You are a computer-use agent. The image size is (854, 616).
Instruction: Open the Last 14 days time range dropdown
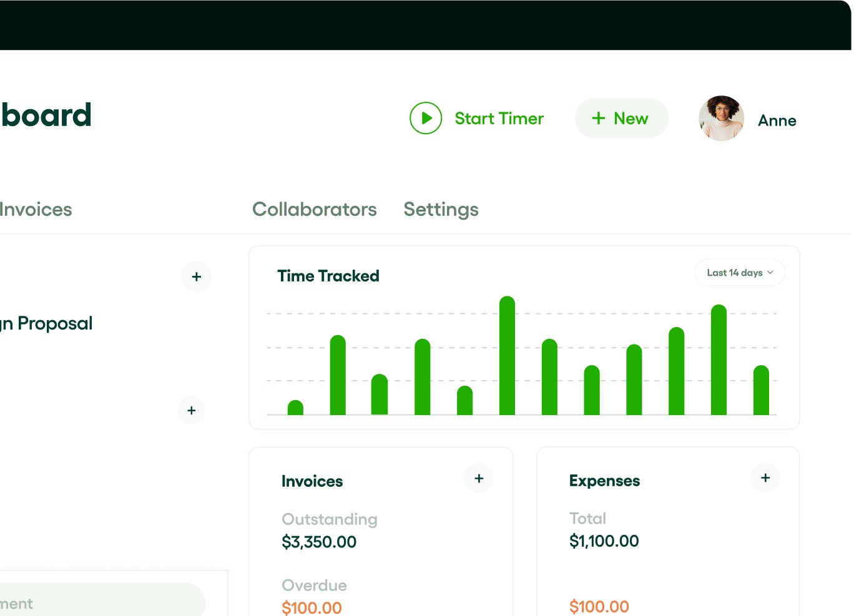[x=739, y=273]
